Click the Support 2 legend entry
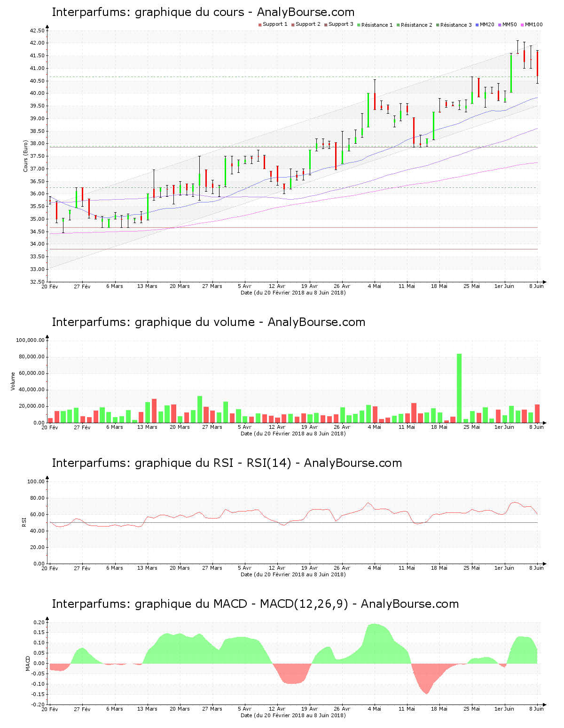The width and height of the screenshot is (564, 728). coord(306,24)
